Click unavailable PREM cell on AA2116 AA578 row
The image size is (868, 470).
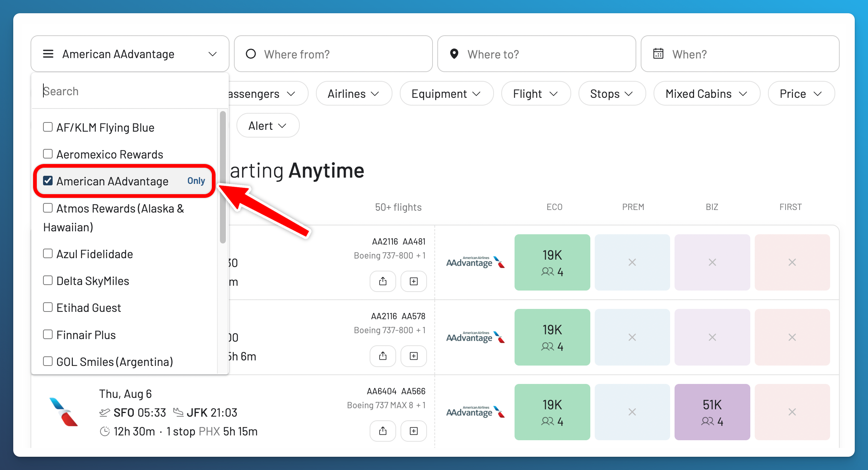[x=632, y=337]
